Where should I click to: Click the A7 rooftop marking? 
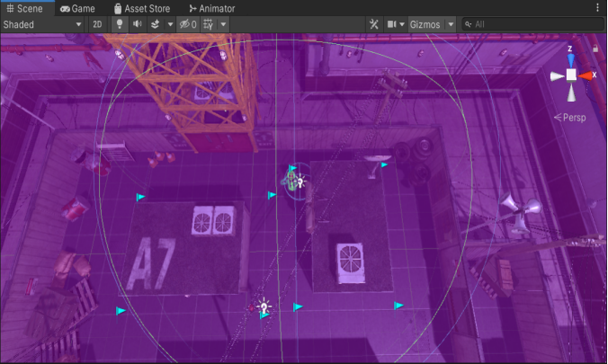pyautogui.click(x=151, y=263)
